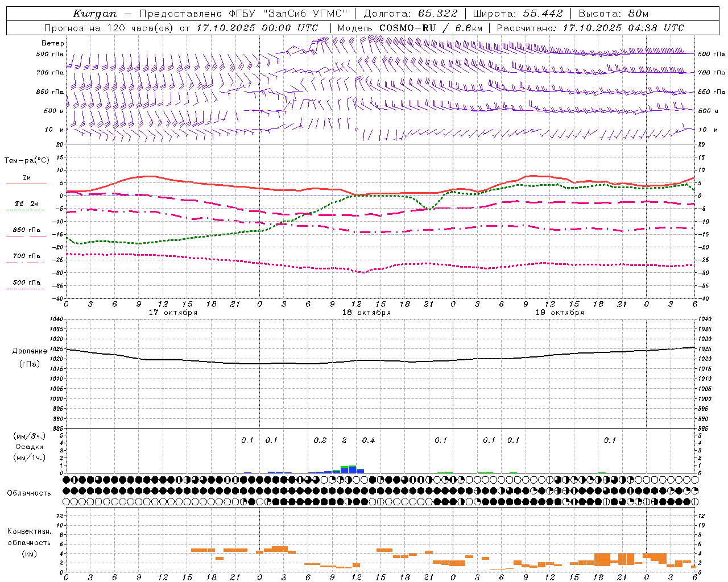Image resolution: width=728 pixels, height=582 pixels.
Task: Click the (км) unit under convective cloud label
Action: click(30, 554)
